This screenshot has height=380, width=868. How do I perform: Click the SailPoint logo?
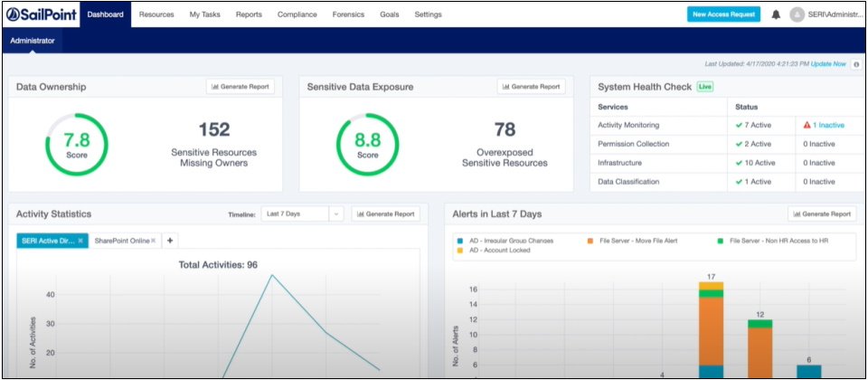click(41, 14)
